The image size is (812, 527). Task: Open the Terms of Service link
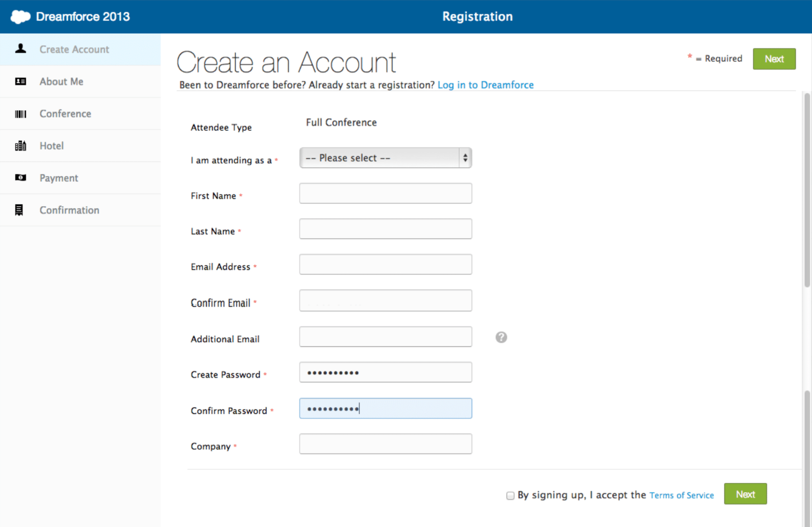pyautogui.click(x=682, y=495)
